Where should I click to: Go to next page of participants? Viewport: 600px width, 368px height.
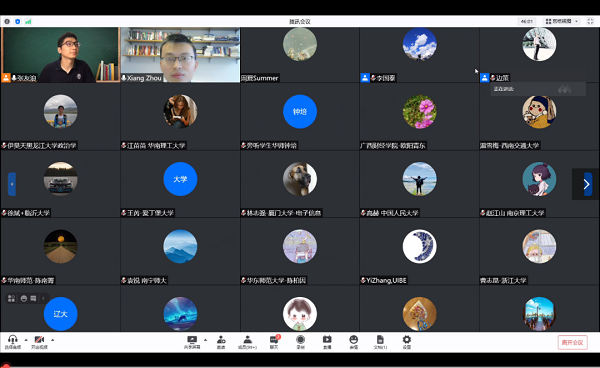tap(586, 184)
